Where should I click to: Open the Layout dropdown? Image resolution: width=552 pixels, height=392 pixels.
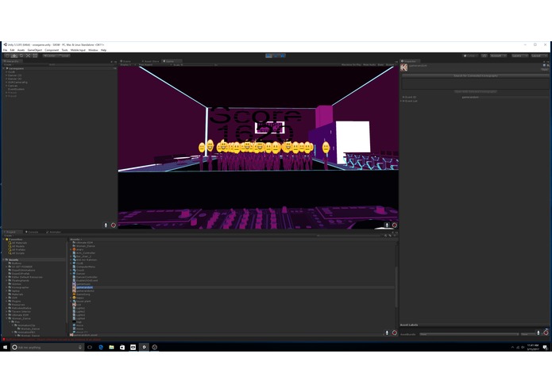pyautogui.click(x=538, y=56)
